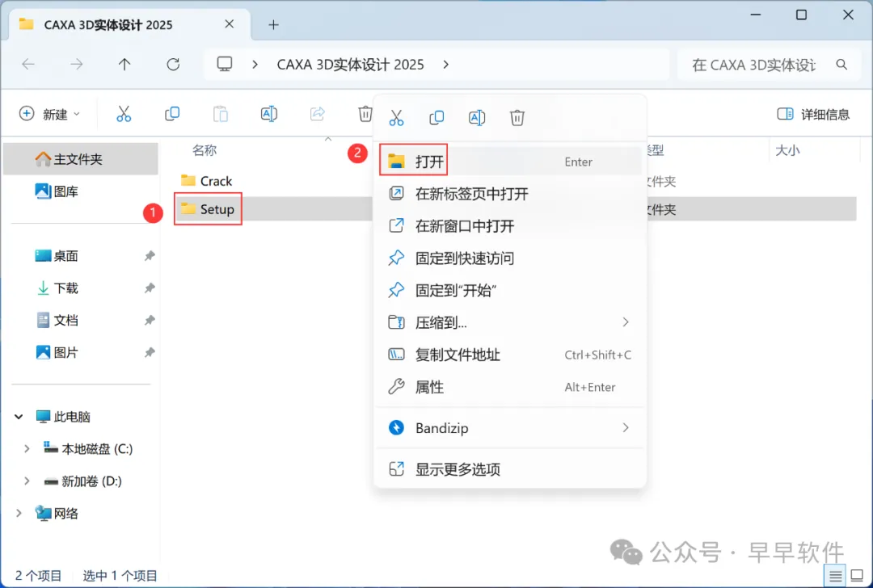Sort by the 名称 column header
Image resolution: width=873 pixels, height=588 pixels.
205,150
